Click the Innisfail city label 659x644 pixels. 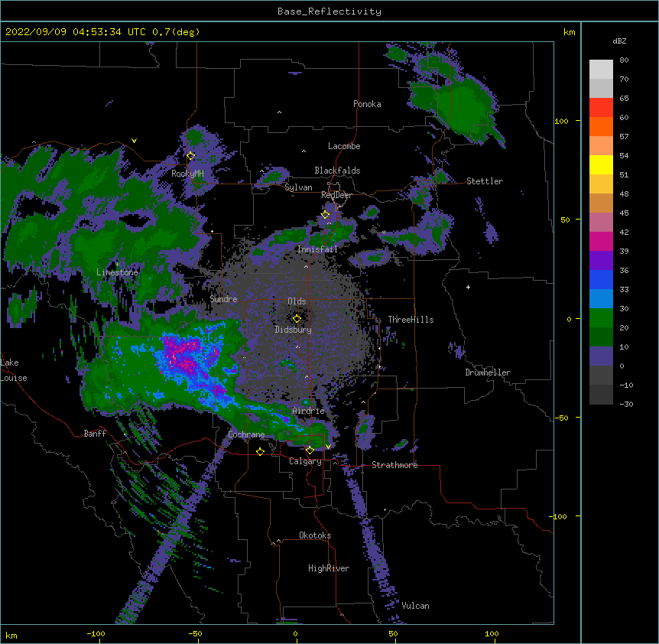pos(317,249)
